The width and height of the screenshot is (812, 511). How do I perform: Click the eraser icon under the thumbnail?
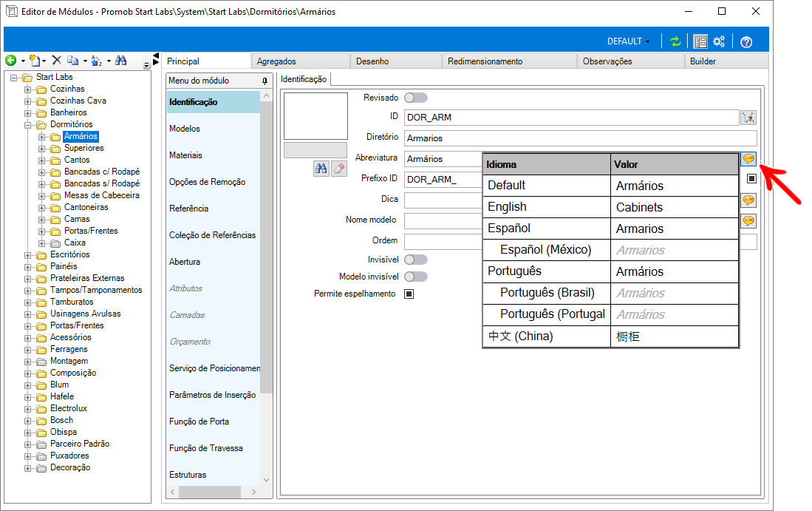(339, 169)
